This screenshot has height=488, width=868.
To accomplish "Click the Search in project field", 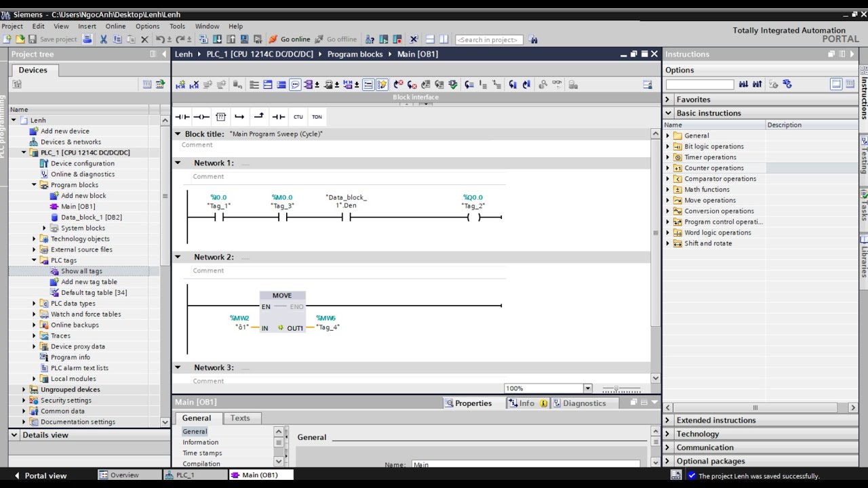I will coord(488,39).
